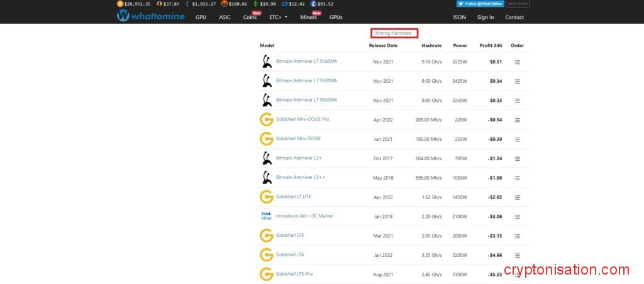Sort by Profit 24h column header

[491, 46]
